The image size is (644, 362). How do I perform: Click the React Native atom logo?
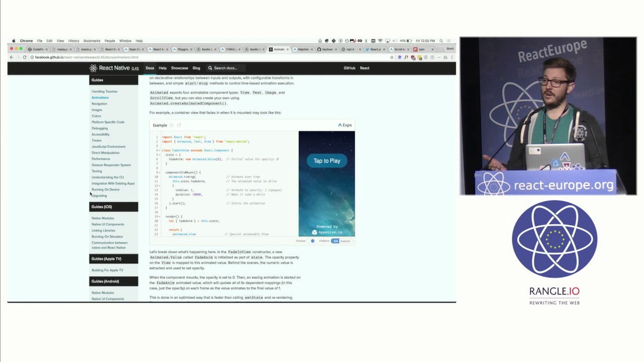[93, 68]
